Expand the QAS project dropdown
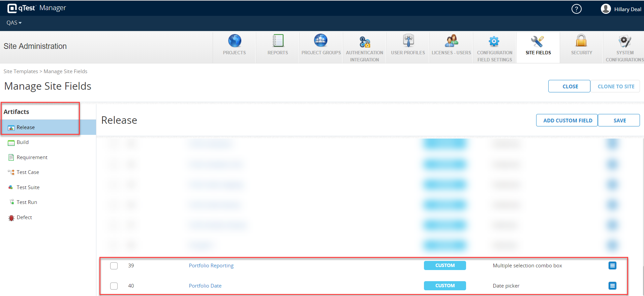The width and height of the screenshot is (644, 296). tap(14, 23)
